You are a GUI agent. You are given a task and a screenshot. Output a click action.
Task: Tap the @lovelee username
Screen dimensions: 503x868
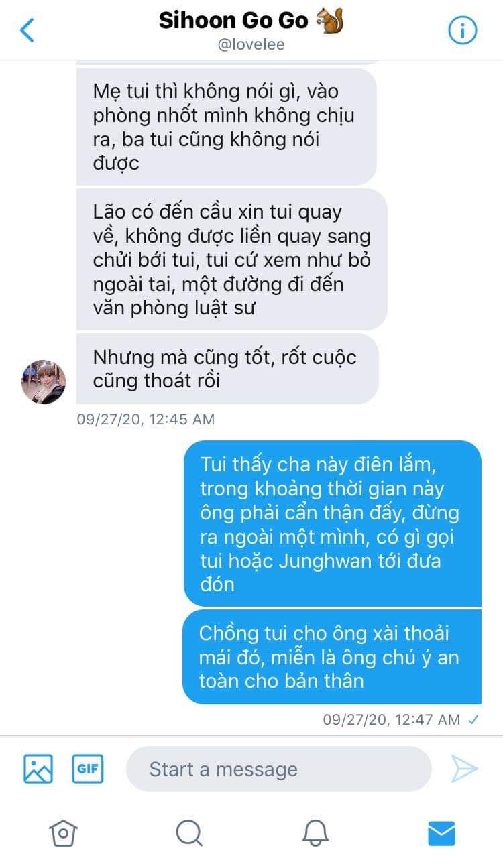click(x=251, y=45)
